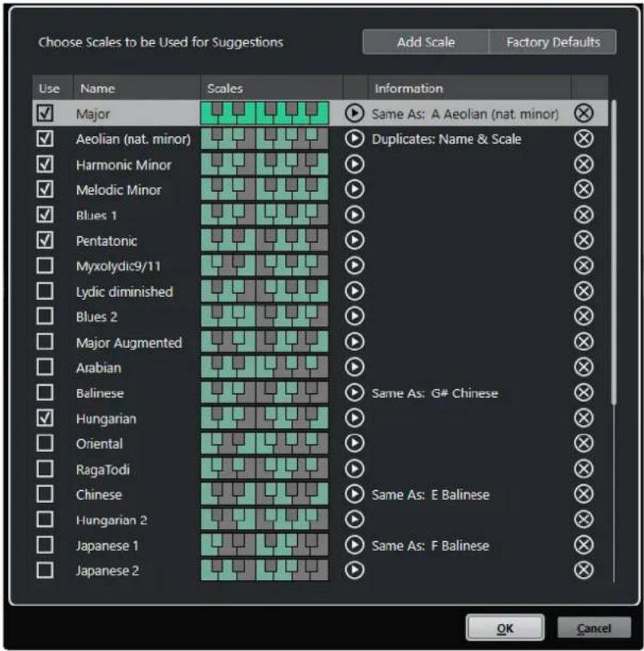Enable the Lydic diminished checkbox
The height and width of the screenshot is (651, 644).
pos(45,291)
